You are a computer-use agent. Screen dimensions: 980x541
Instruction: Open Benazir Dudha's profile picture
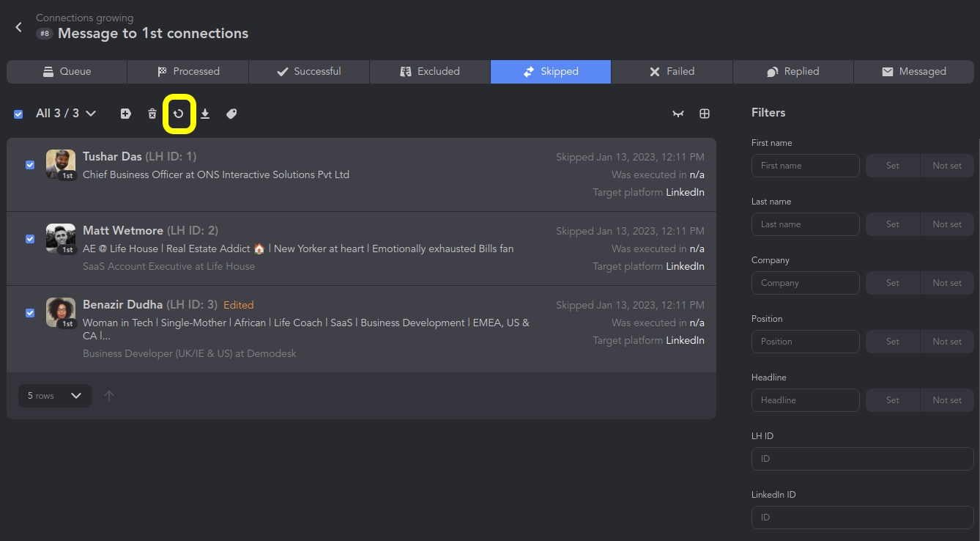coord(61,312)
